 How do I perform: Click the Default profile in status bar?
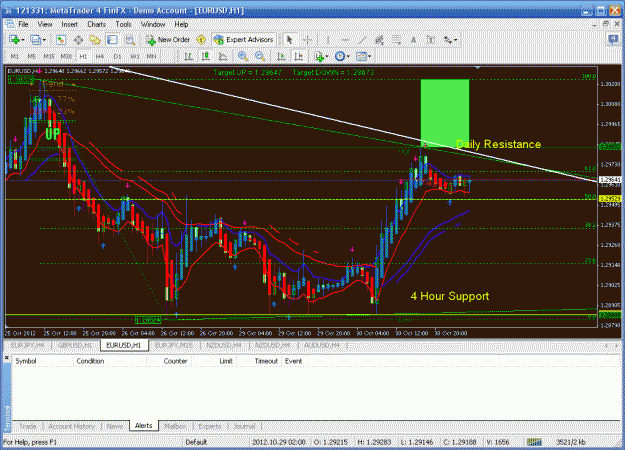click(196, 442)
